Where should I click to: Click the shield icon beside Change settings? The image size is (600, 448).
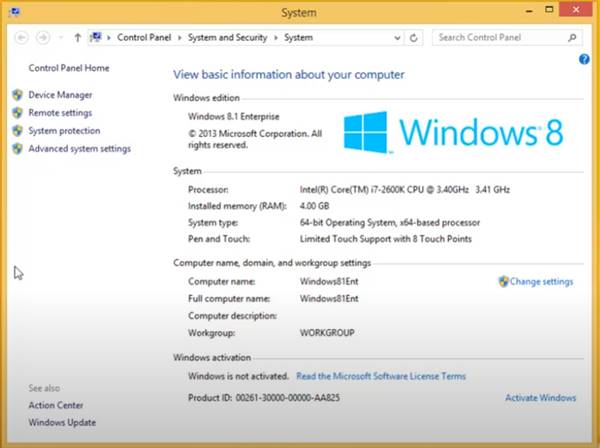point(504,282)
